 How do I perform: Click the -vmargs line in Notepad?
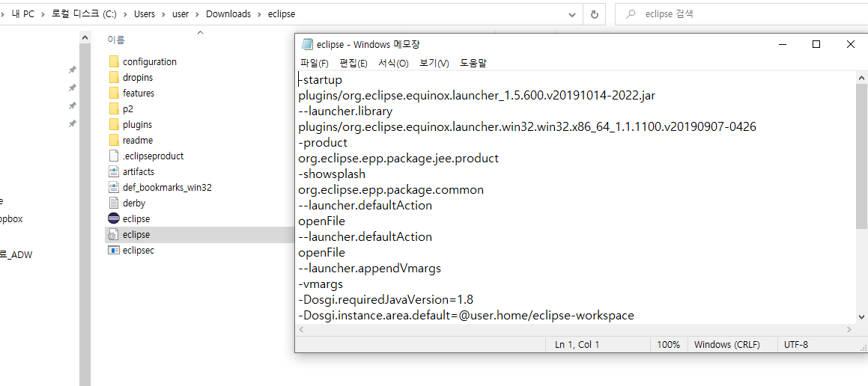[x=321, y=284]
